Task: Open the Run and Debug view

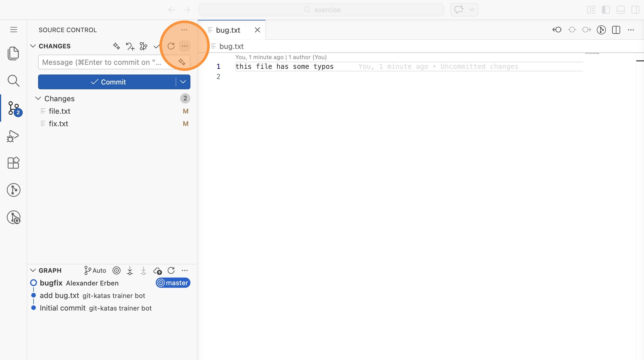Action: tap(13, 136)
